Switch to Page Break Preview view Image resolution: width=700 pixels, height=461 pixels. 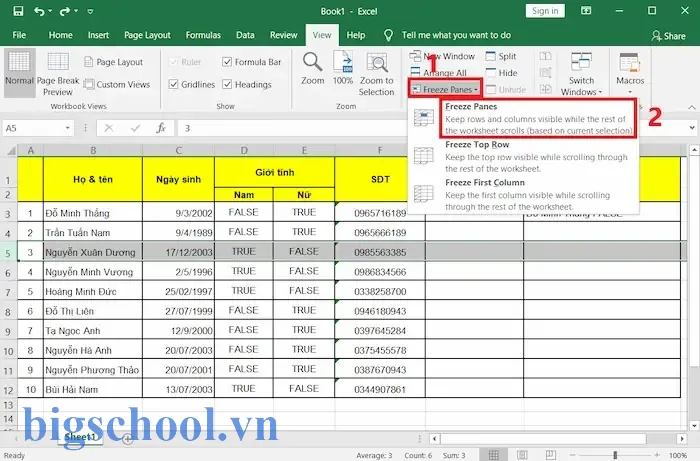click(x=58, y=74)
